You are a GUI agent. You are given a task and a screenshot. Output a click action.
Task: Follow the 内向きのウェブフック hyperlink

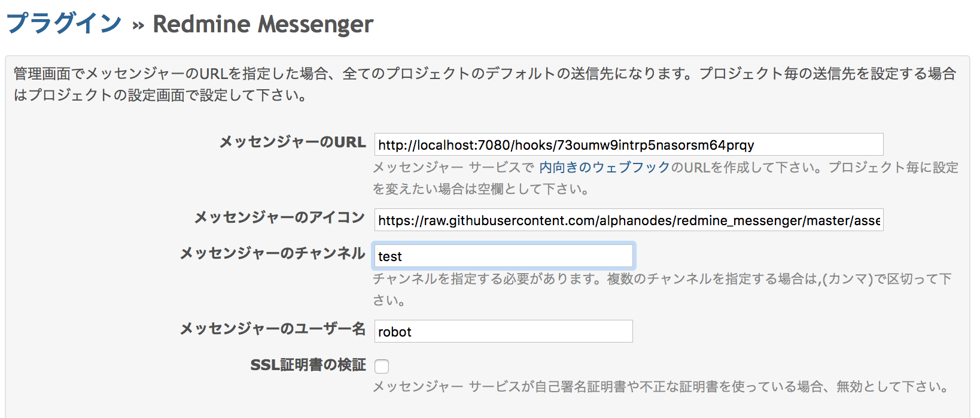(604, 168)
